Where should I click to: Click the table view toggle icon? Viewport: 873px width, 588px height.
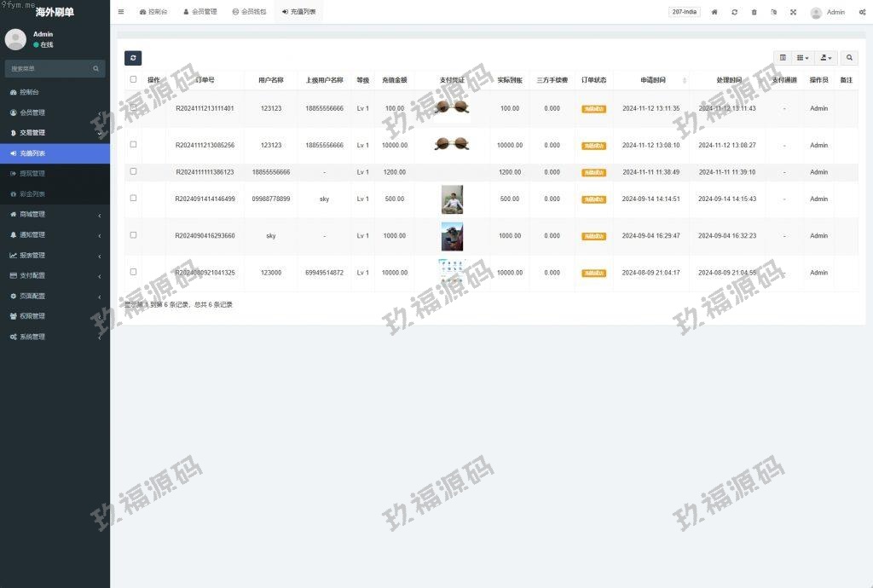click(x=783, y=58)
